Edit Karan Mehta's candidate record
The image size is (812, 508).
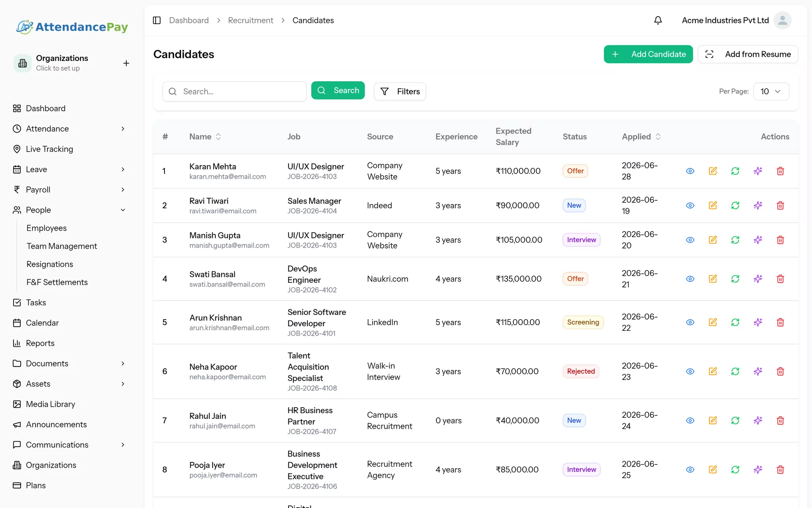click(713, 171)
